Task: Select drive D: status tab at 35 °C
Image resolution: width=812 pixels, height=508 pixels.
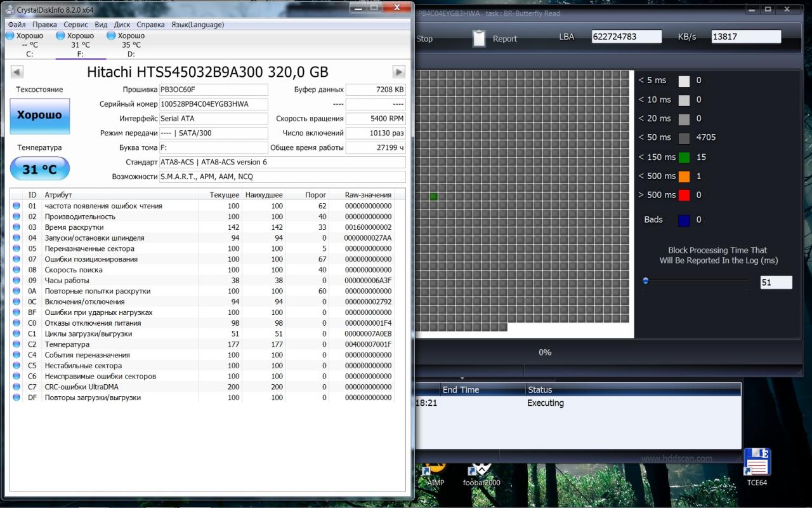Action: coord(131,44)
